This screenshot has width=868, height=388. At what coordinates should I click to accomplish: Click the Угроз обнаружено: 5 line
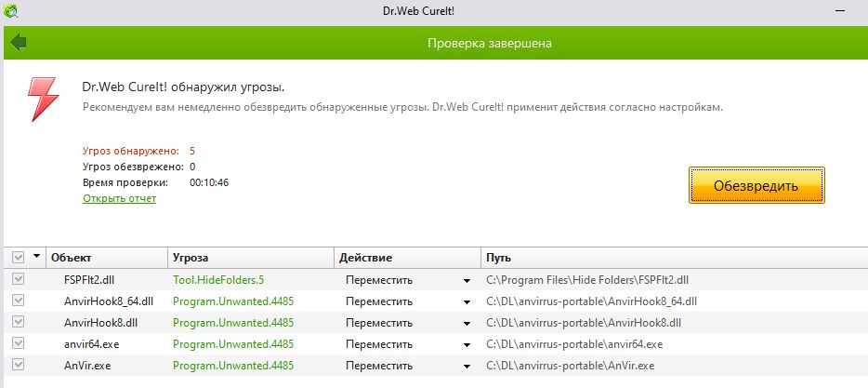(138, 151)
